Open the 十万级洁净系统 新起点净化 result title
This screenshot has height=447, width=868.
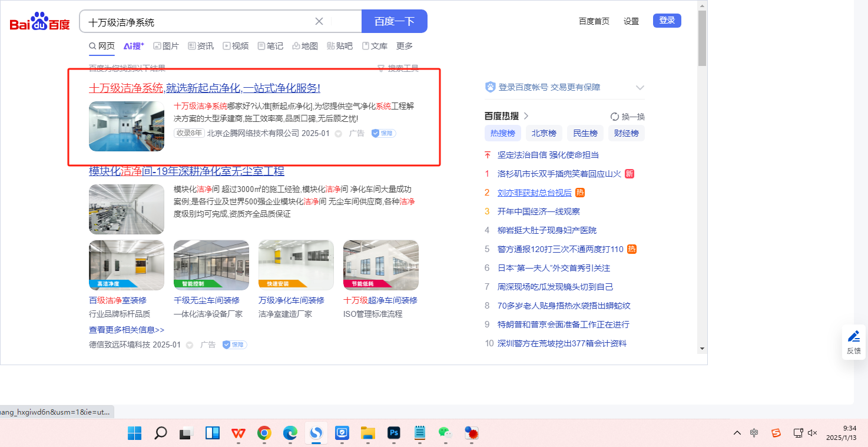[204, 88]
